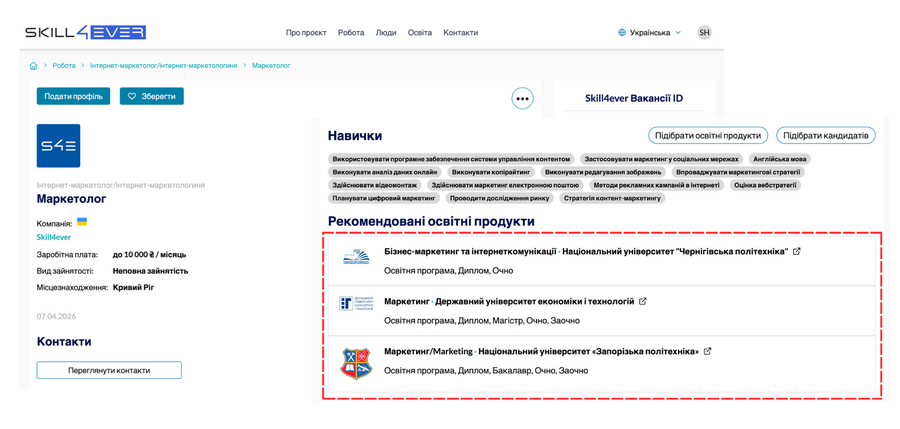Image resolution: width=900 pixels, height=429 pixels.
Task: Select skill tag Проводити дослідження ринку
Action: tap(500, 199)
